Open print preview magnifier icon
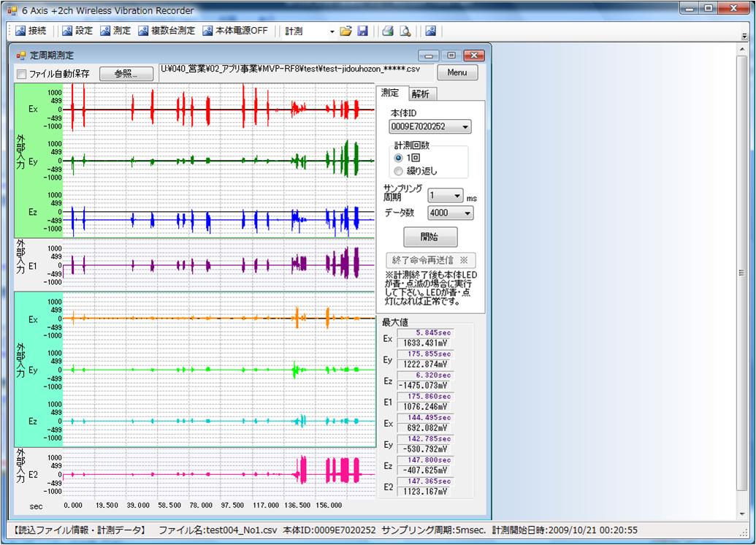 tap(405, 31)
